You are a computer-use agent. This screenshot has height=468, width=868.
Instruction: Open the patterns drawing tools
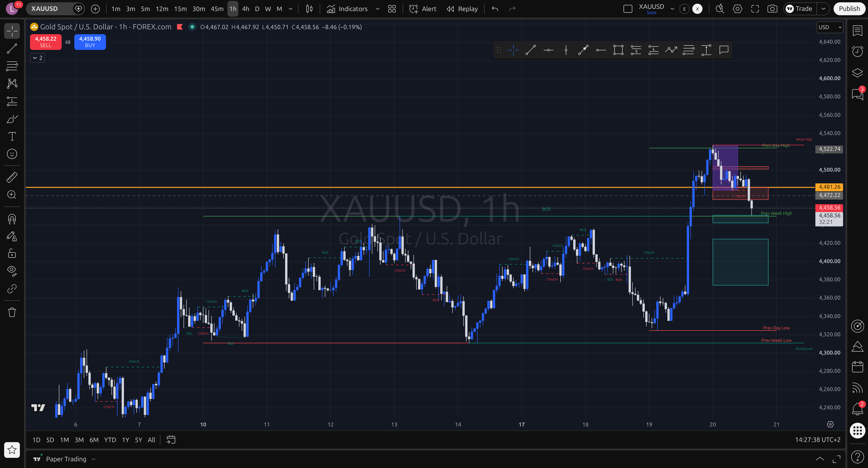coord(12,84)
